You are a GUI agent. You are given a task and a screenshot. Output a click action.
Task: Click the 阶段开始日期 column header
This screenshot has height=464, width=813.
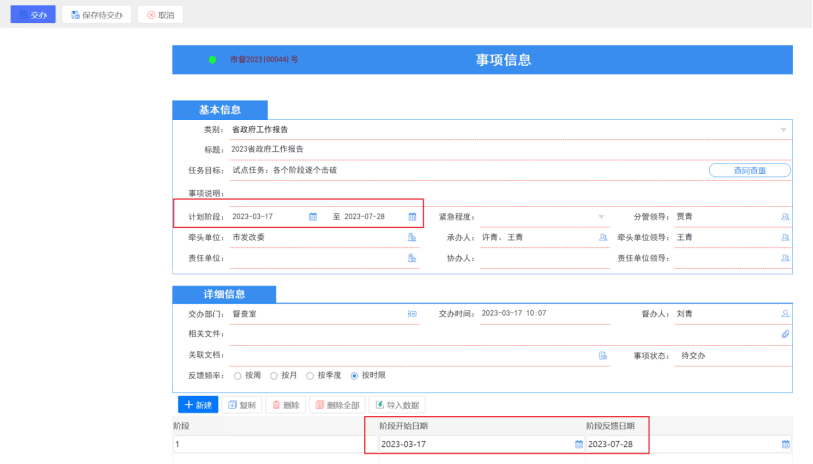tap(403, 426)
